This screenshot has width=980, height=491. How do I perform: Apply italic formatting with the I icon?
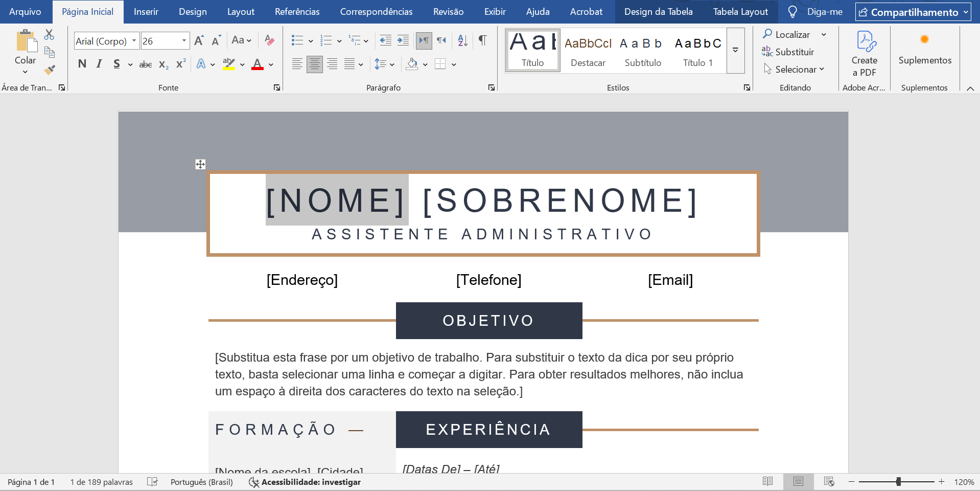[99, 64]
